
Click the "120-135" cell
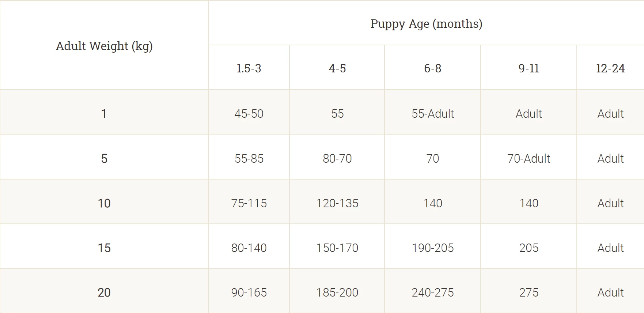[x=337, y=203]
